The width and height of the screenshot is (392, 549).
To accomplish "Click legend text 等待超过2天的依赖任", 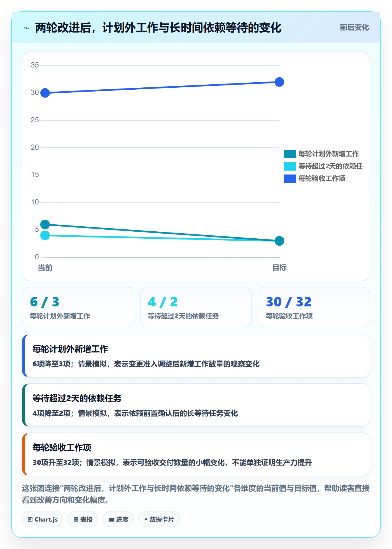I will coord(330,166).
